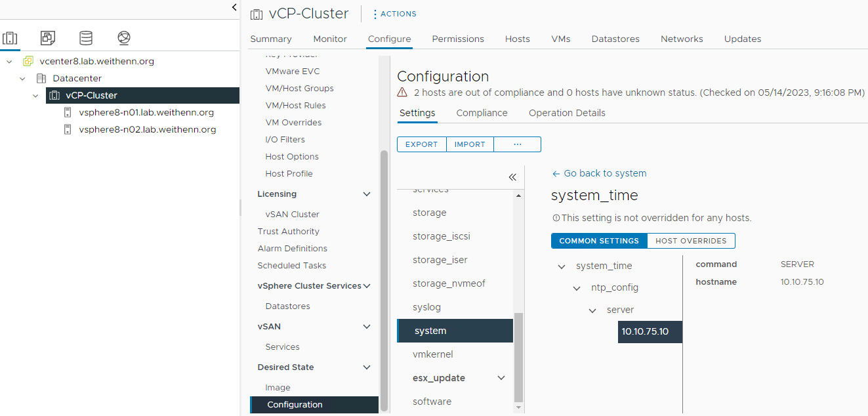The width and height of the screenshot is (868, 416).
Task: Click the vCenter server icon in tree
Action: coord(28,61)
